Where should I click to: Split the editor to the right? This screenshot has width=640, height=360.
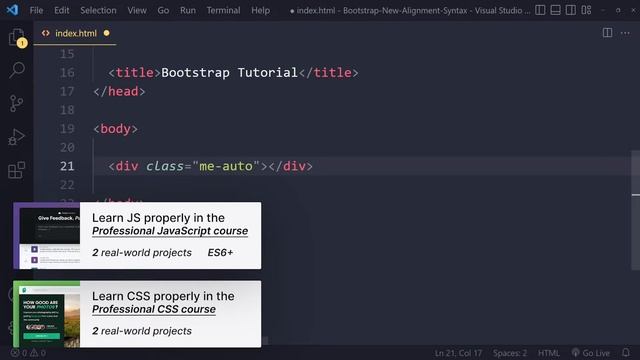point(607,33)
